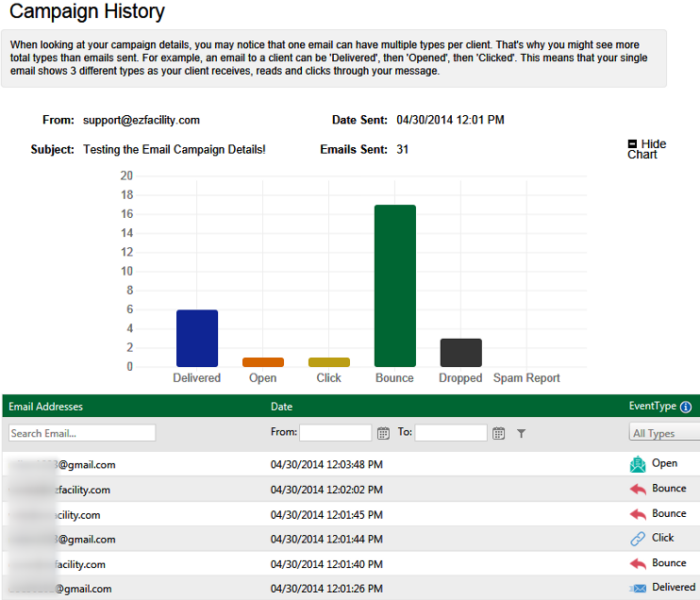Click the From date input field

click(x=336, y=433)
